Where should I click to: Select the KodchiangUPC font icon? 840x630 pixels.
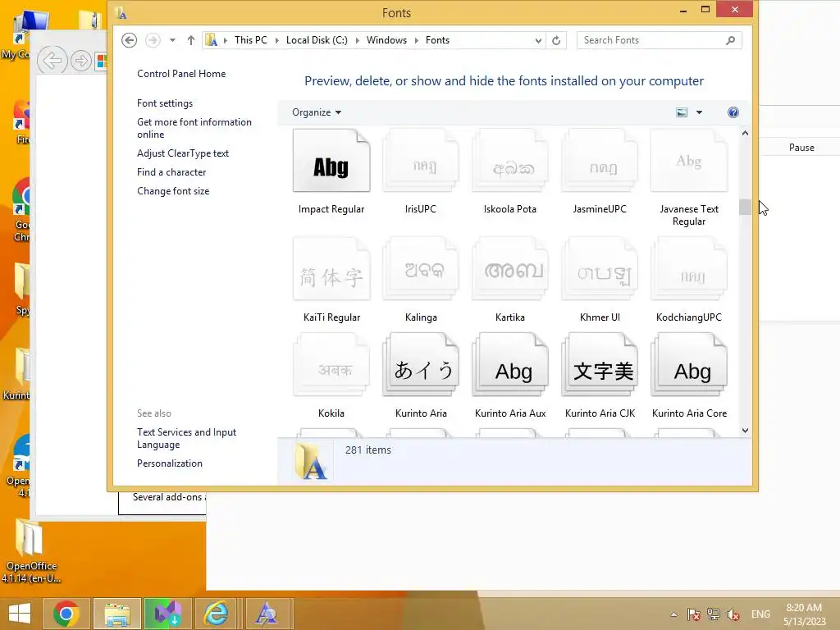click(x=689, y=269)
